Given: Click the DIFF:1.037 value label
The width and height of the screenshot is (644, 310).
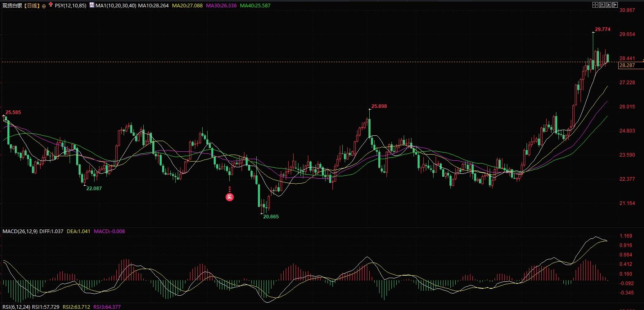Looking at the screenshot, I should click(52, 231).
